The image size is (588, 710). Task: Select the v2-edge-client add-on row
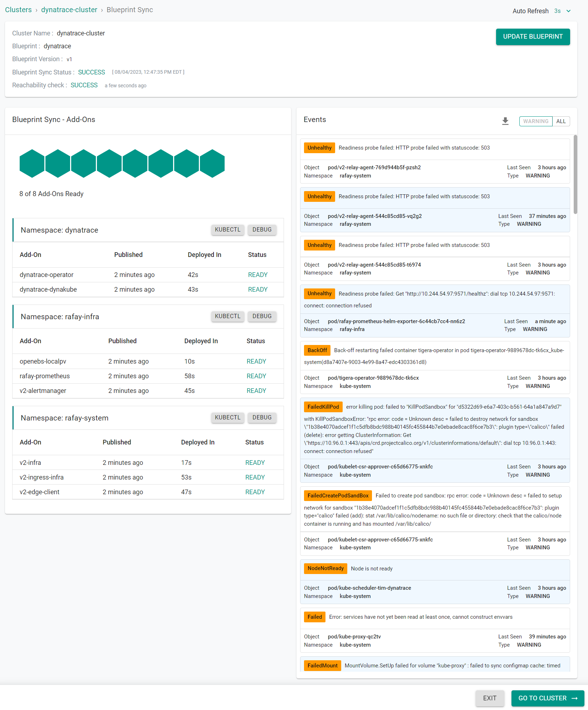(148, 492)
